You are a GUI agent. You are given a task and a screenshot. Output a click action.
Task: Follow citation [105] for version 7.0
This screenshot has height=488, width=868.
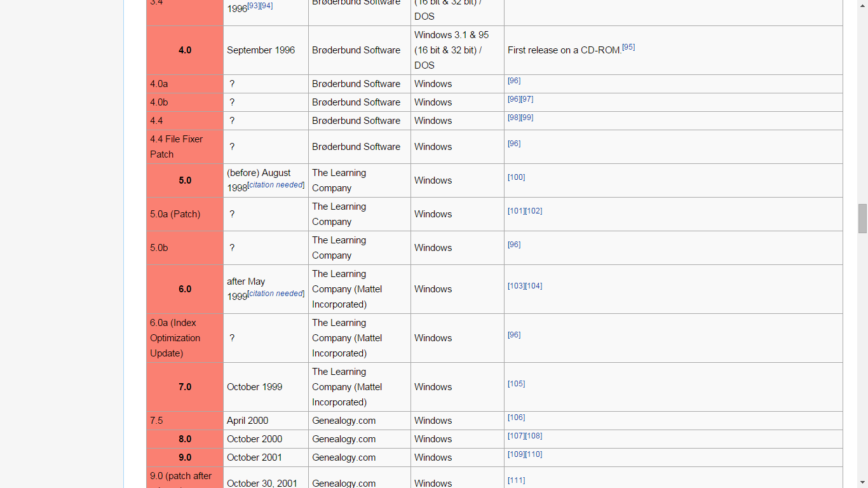(516, 383)
